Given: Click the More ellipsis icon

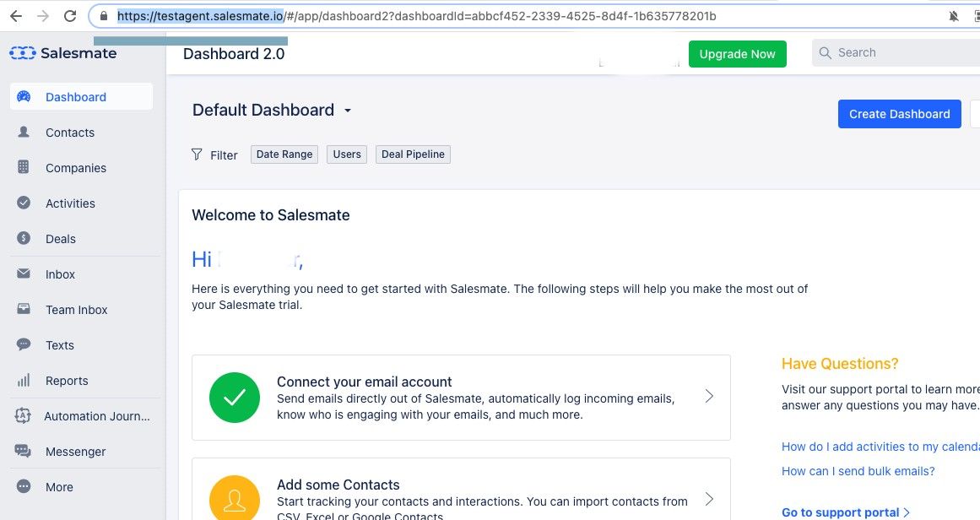Looking at the screenshot, I should (24, 486).
